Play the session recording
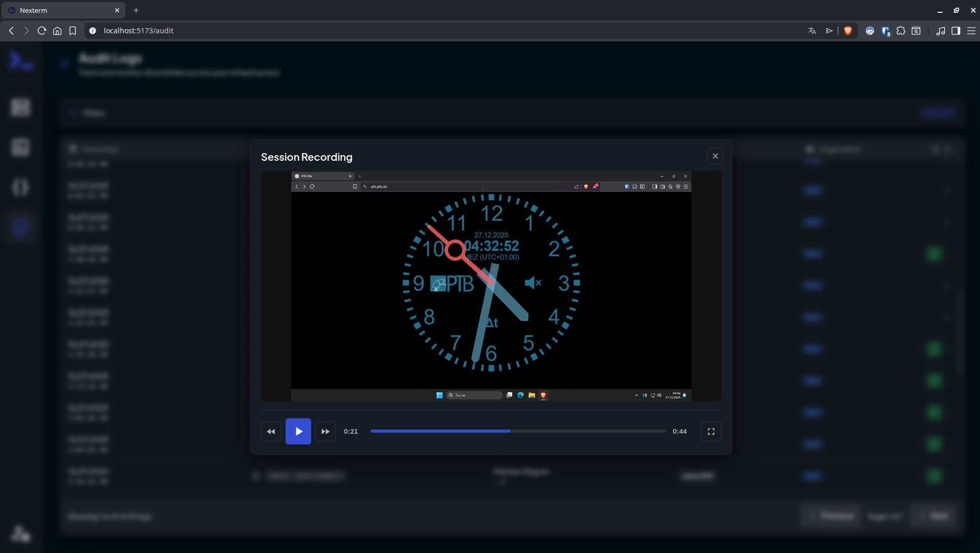 [298, 432]
